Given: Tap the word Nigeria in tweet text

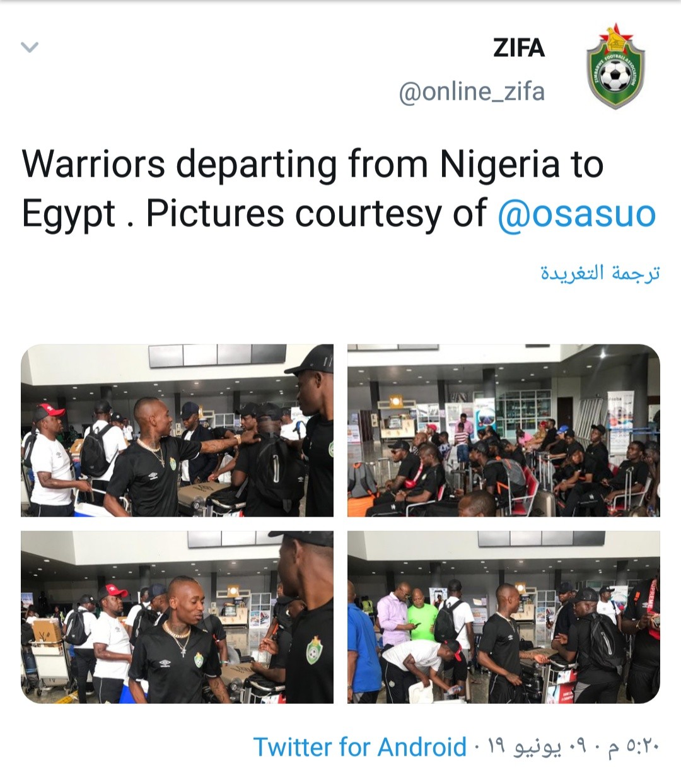Looking at the screenshot, I should (x=499, y=164).
